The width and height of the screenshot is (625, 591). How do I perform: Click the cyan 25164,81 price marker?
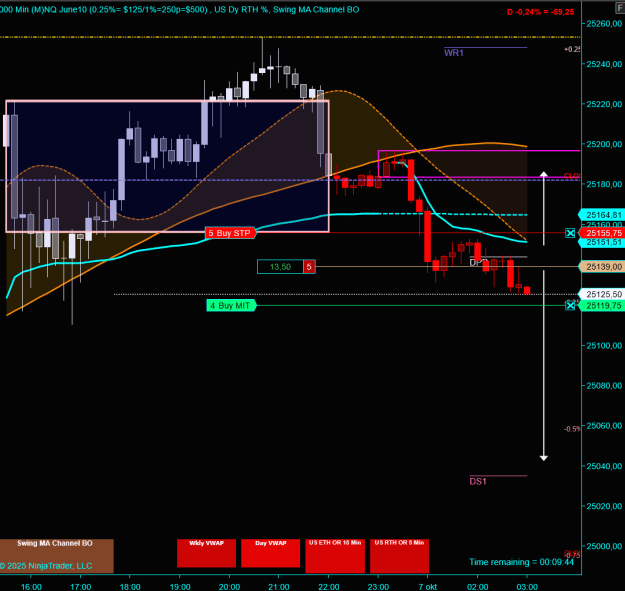click(x=602, y=215)
